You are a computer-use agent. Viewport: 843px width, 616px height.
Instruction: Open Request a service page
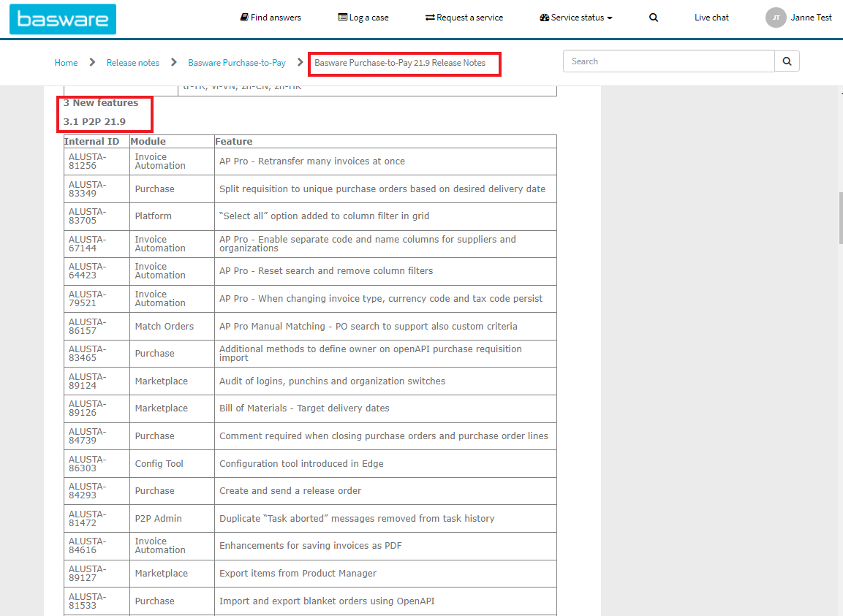pos(464,18)
